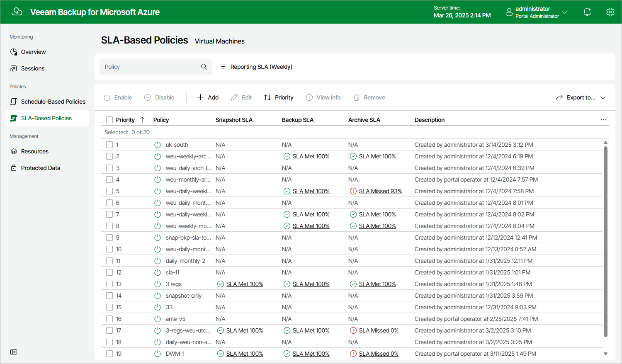622x364 pixels.
Task: Select the daily-weu-non-s... policy name
Action: 189,342
